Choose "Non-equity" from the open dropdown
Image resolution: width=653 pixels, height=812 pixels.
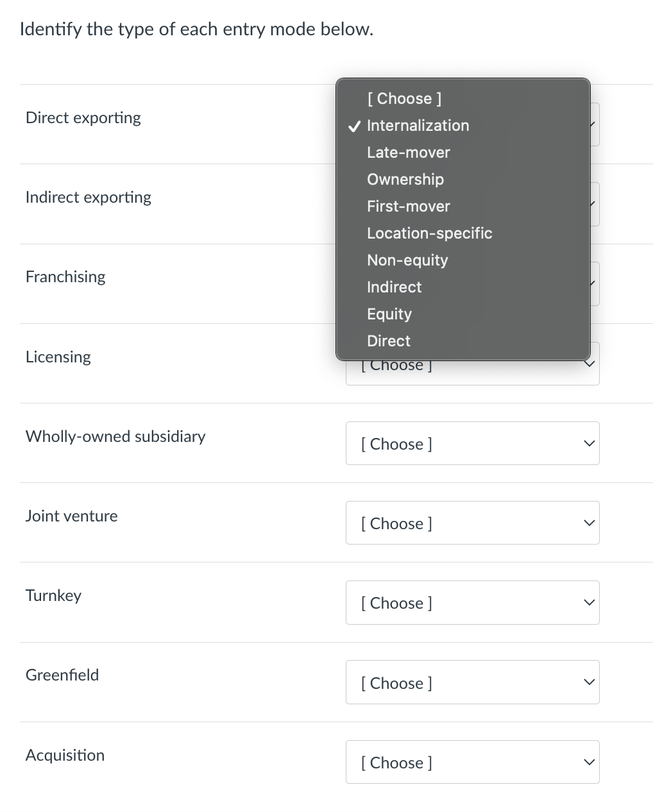[x=407, y=260]
